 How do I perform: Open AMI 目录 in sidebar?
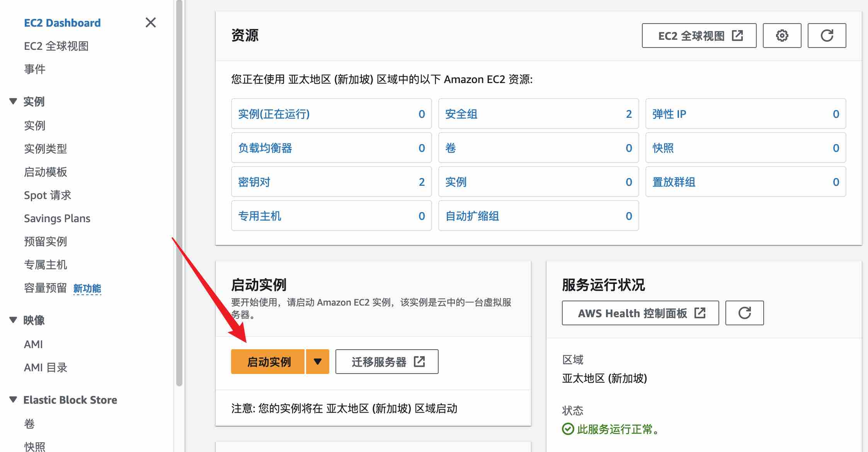46,367
